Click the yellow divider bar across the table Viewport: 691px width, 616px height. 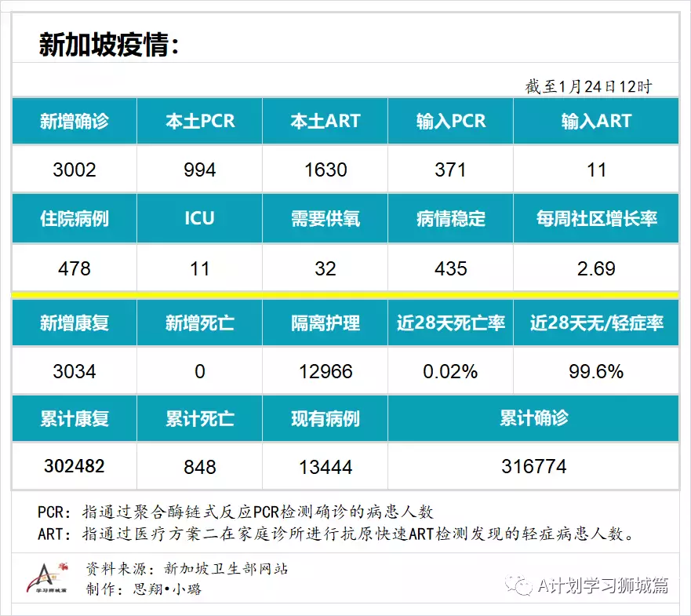pyautogui.click(x=345, y=293)
